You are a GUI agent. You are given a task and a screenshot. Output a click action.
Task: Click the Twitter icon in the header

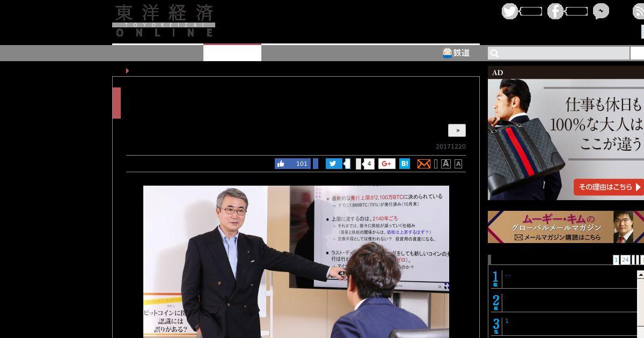click(x=510, y=11)
